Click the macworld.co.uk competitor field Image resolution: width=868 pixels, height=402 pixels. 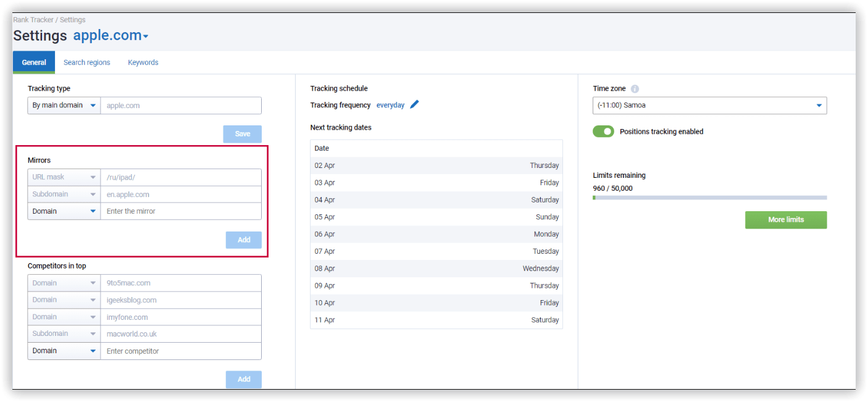click(x=181, y=333)
